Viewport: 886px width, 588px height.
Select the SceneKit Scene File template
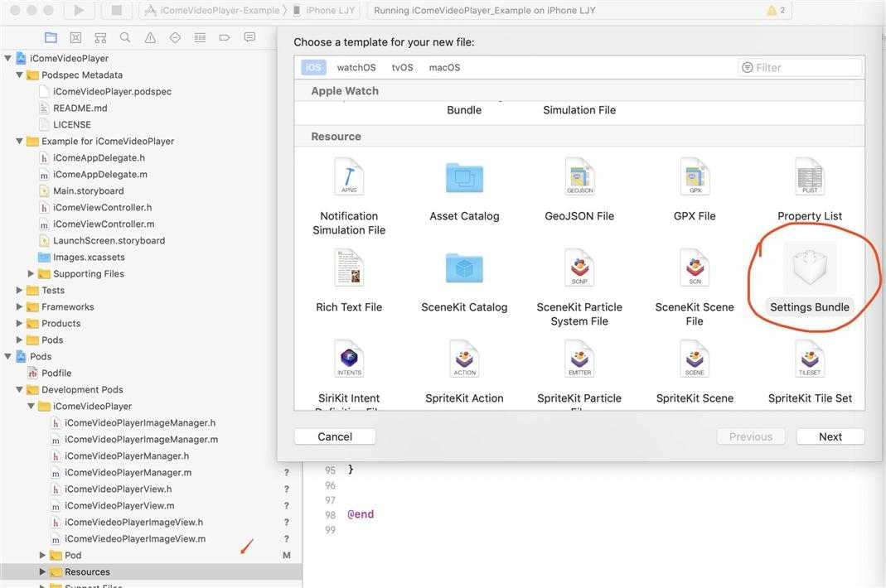(695, 288)
